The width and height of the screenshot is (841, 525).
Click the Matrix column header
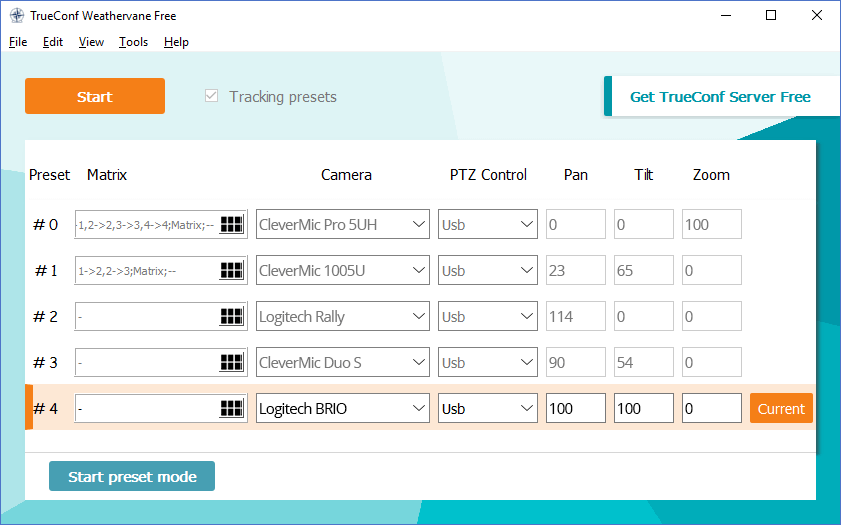point(107,175)
